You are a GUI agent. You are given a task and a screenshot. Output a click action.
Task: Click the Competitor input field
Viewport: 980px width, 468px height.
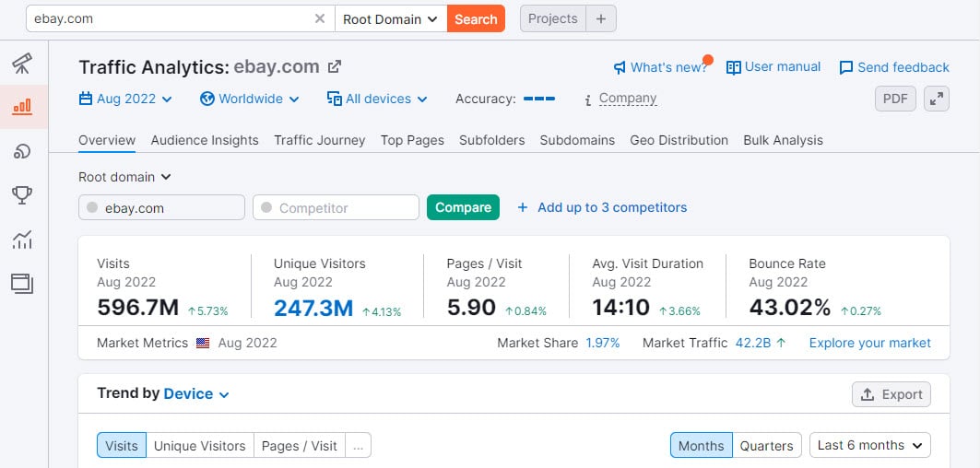tap(336, 208)
